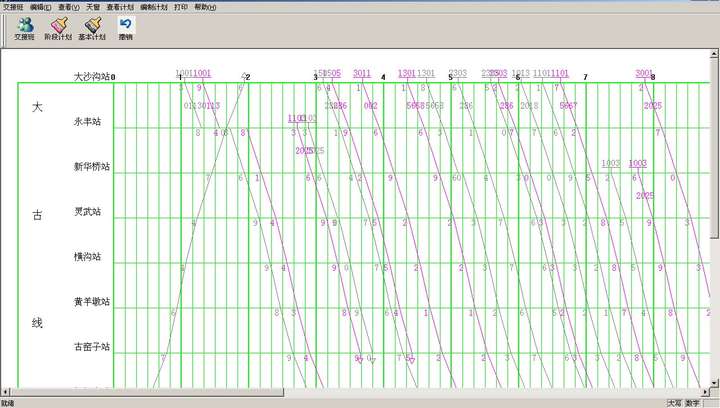Click hour marker 5 on timeline

[450, 77]
